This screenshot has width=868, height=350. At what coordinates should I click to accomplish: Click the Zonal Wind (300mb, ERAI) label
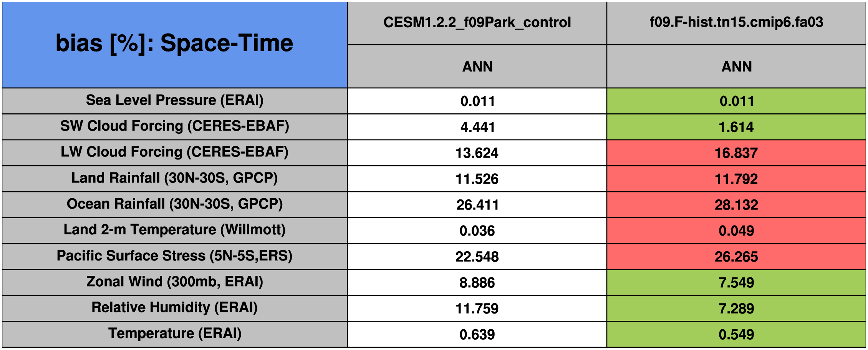[x=175, y=282]
